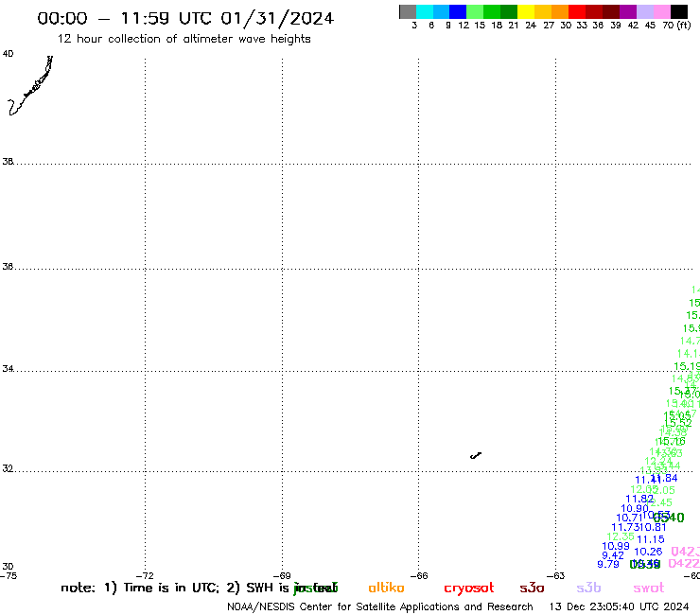Screen dimensions: 700x615
Task: Click the pink swot time marker '0422'
Action: (684, 564)
